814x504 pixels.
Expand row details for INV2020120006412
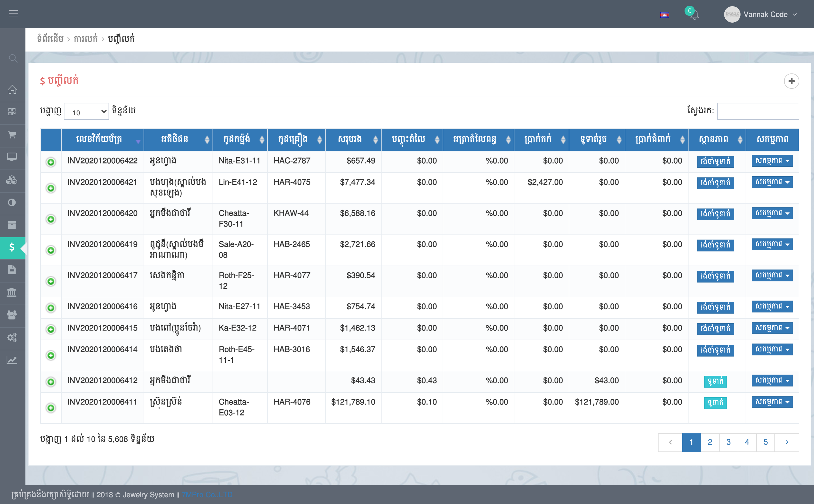51,382
